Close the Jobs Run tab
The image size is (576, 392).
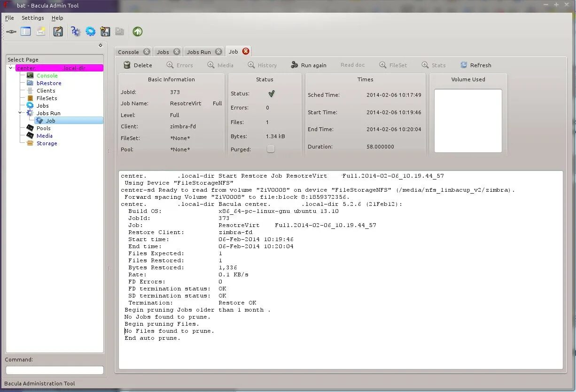point(218,52)
